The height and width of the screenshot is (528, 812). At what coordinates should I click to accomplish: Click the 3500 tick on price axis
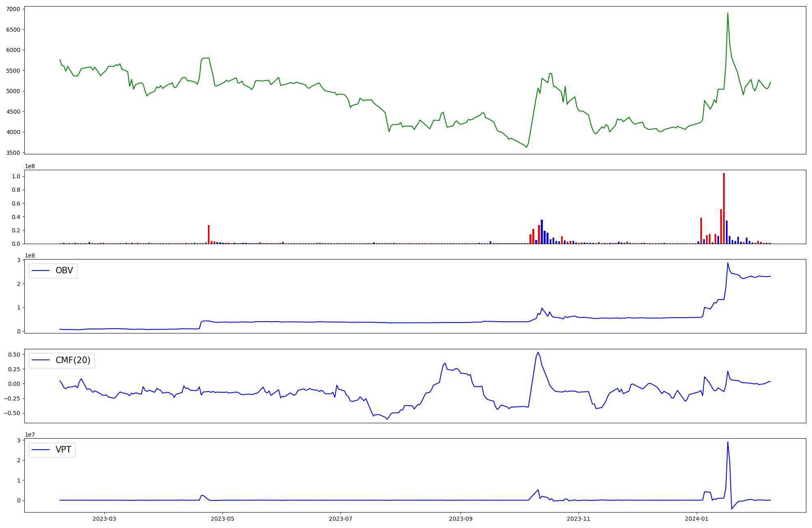[13, 153]
